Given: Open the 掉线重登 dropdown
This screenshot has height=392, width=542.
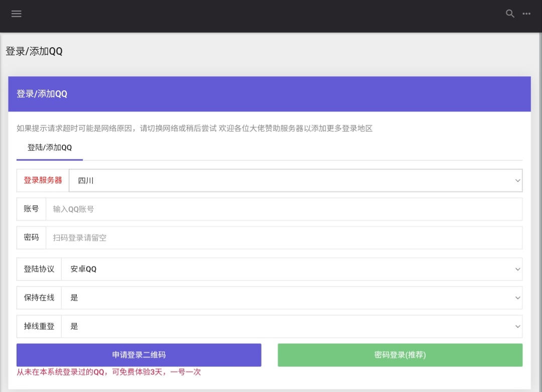Looking at the screenshot, I should click(291, 326).
